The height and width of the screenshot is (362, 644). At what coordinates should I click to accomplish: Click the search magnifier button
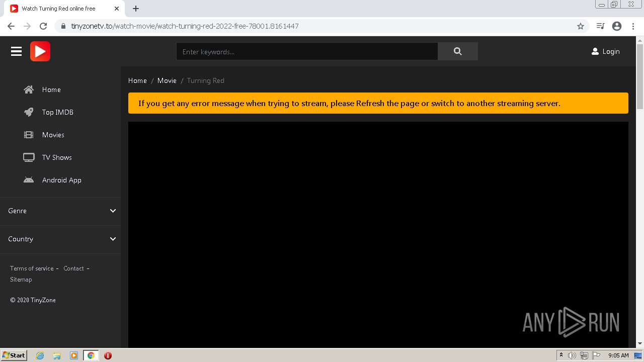pyautogui.click(x=457, y=51)
